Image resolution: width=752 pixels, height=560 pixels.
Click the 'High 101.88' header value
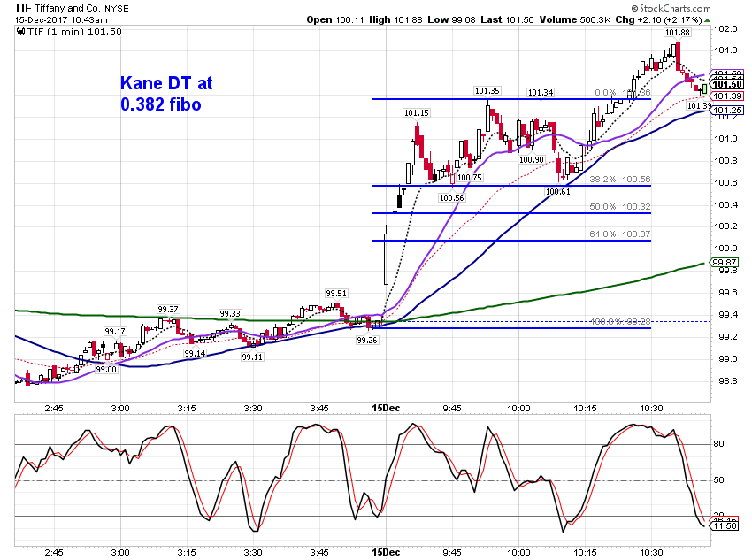click(x=395, y=20)
